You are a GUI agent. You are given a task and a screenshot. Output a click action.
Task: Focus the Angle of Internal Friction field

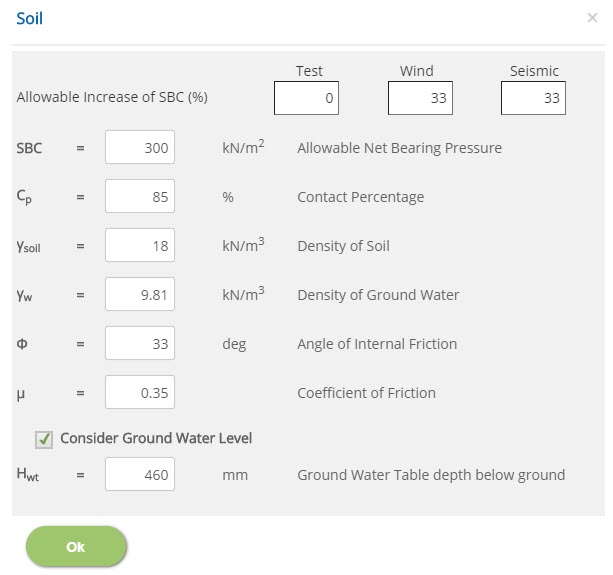click(x=140, y=343)
